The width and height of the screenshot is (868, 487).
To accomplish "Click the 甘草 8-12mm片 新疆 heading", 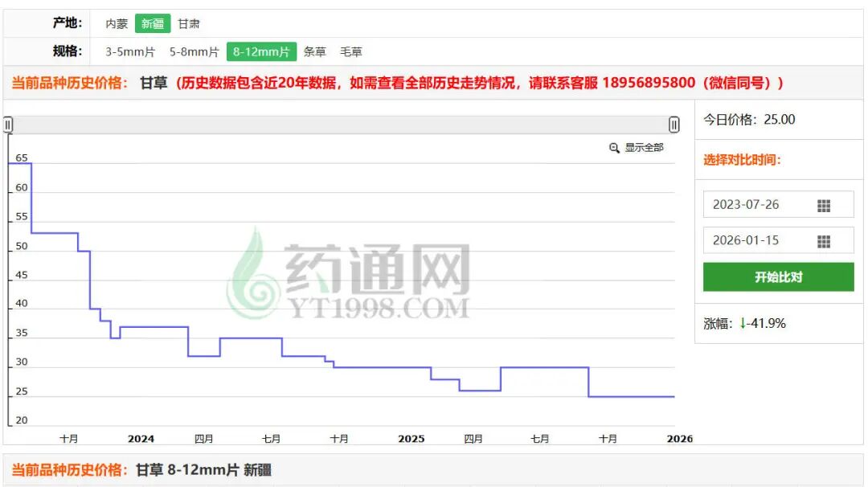I will pyautogui.click(x=203, y=470).
